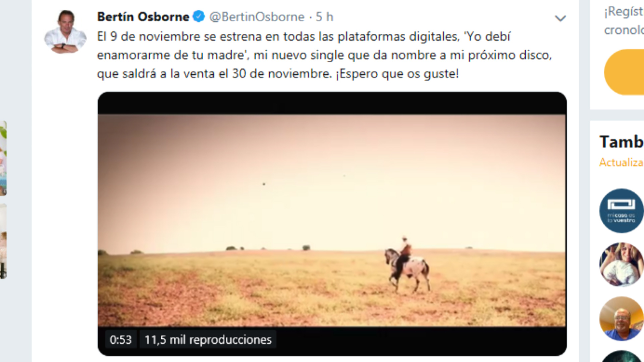Click the lower left-edge thumbnail strip

[x=3, y=241]
